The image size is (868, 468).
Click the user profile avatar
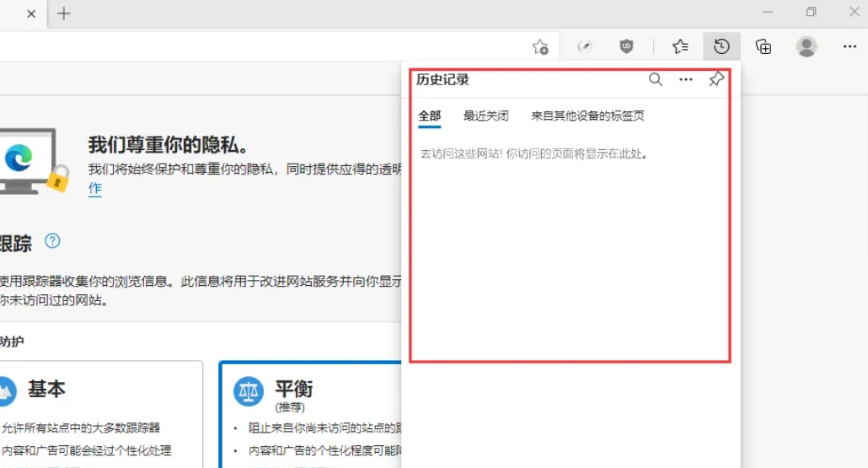pos(806,46)
